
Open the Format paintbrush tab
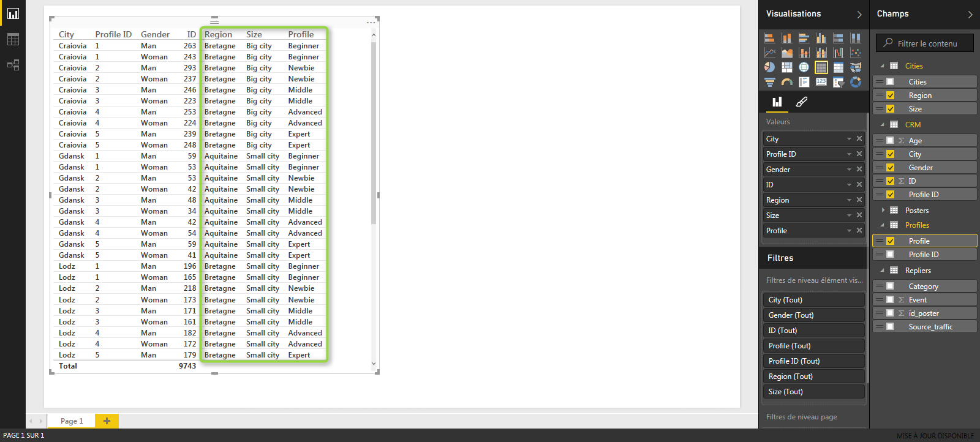[801, 102]
